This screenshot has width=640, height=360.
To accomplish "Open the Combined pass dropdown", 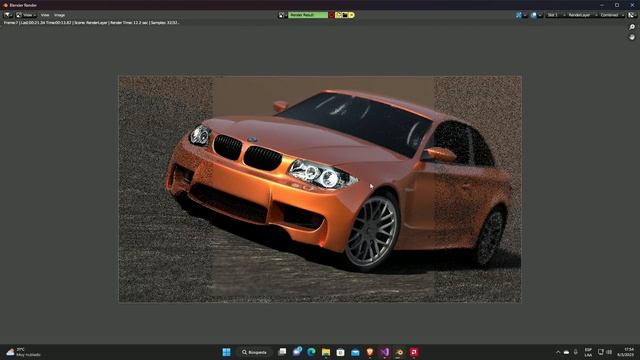I will coord(612,15).
